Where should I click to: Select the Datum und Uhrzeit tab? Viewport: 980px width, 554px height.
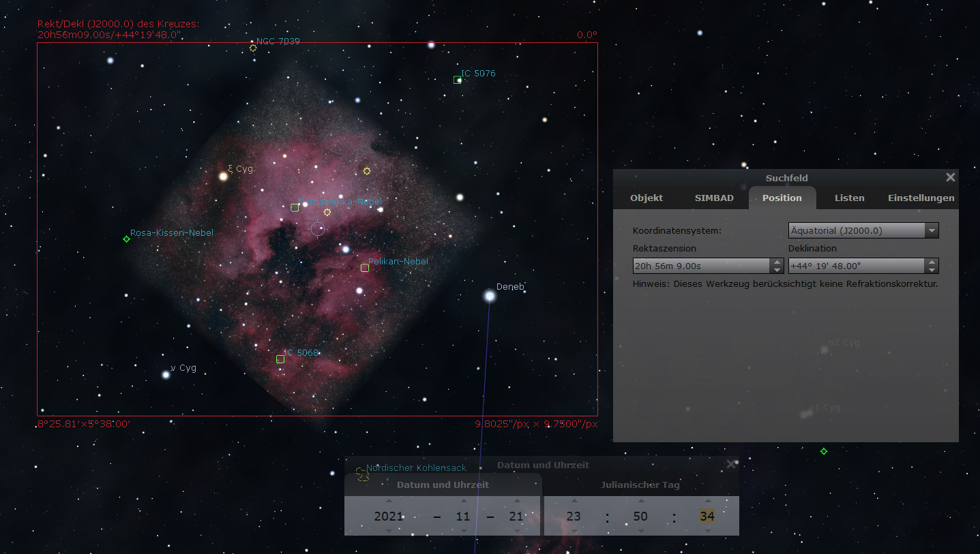(x=443, y=484)
